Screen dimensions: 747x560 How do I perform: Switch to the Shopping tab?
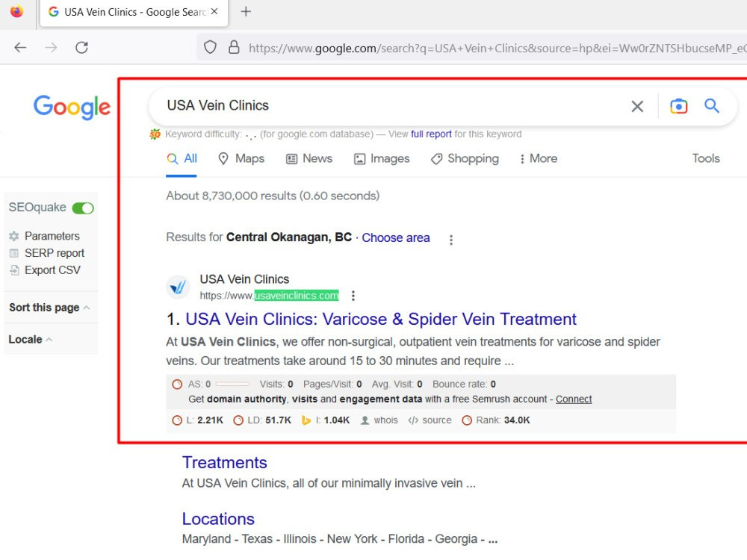(x=465, y=158)
